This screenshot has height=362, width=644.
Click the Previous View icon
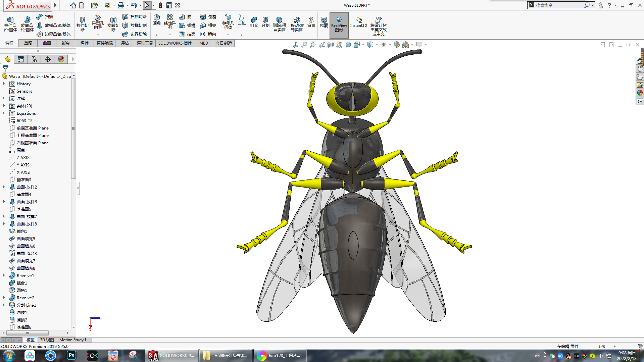coord(322,45)
